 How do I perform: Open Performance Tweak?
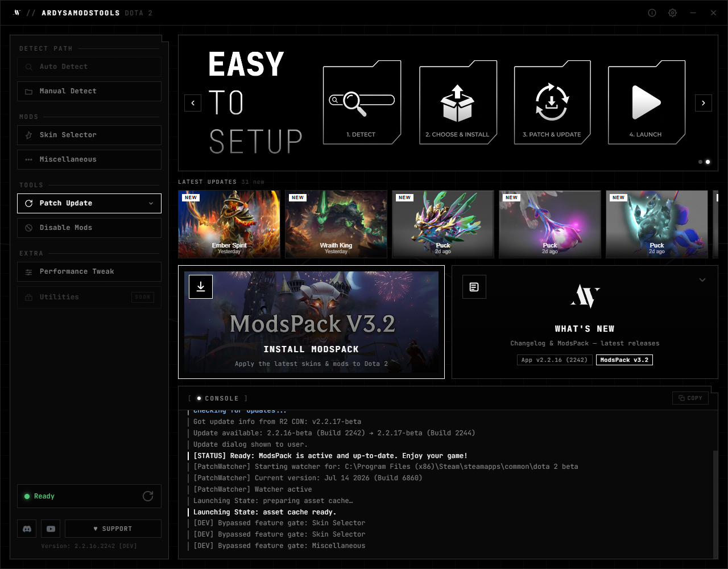coord(89,271)
